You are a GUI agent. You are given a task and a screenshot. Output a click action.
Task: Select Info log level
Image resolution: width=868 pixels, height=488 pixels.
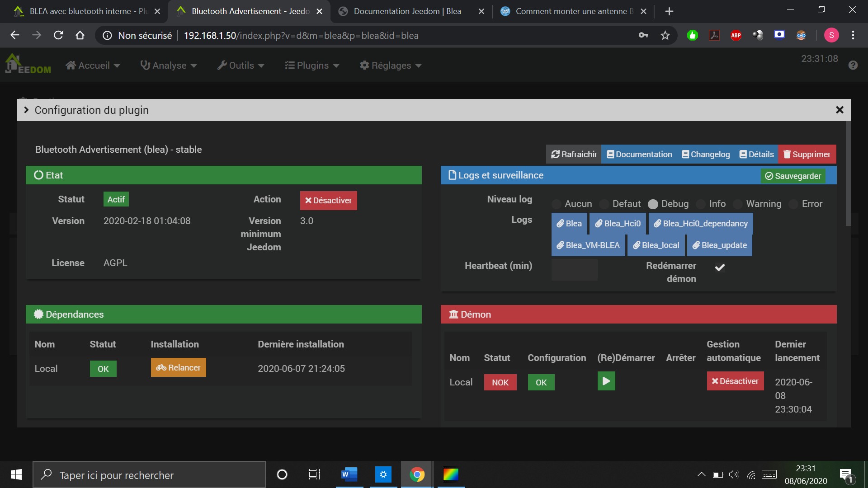tap(701, 204)
